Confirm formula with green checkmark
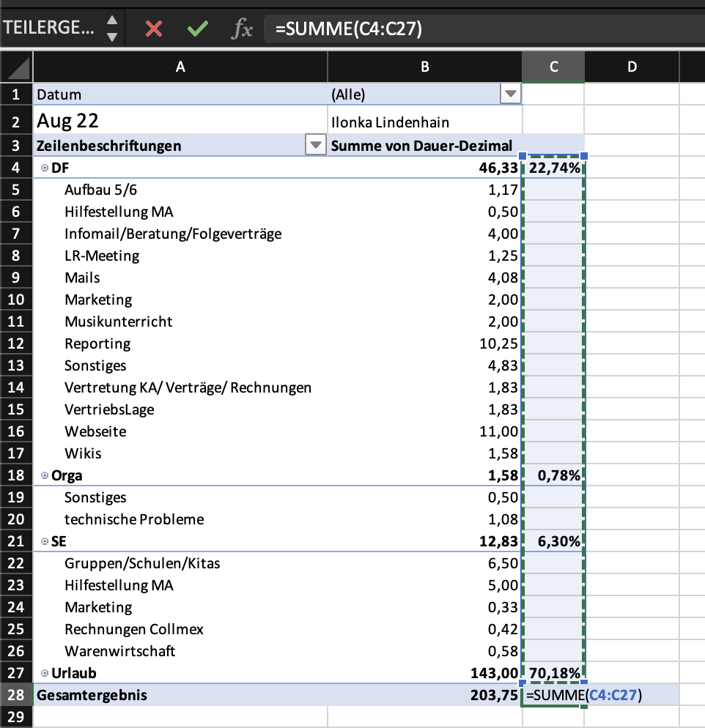Viewport: 705px width, 728px height. 197,29
